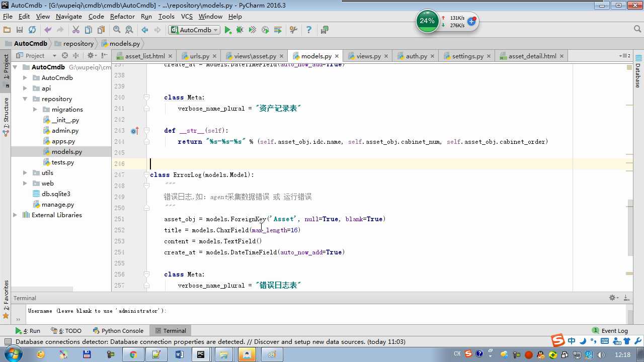Open the Python Console tool window

click(118, 331)
